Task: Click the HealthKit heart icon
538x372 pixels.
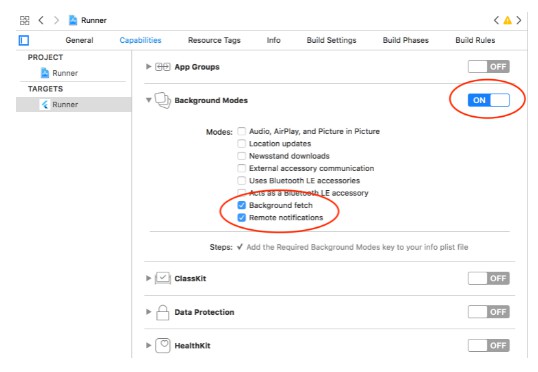Action: tap(163, 345)
